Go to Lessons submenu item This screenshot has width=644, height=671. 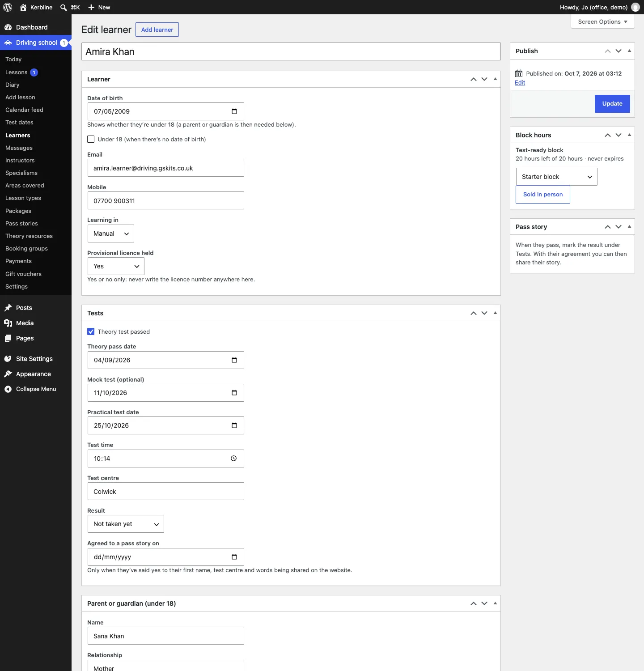point(17,72)
